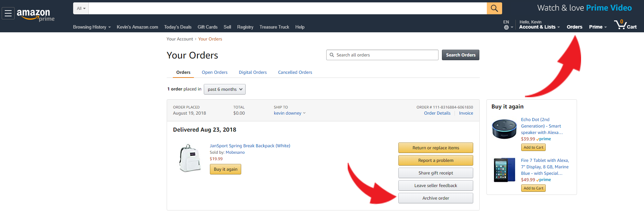Viewport: 644px width, 219px height.
Task: Go to Orders in the top header
Action: [574, 27]
